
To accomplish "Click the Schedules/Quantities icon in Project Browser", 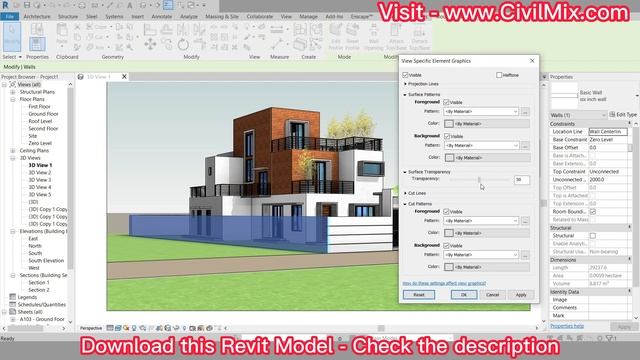I will 13,304.
